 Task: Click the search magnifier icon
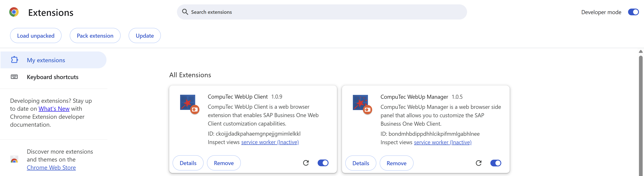tap(185, 12)
